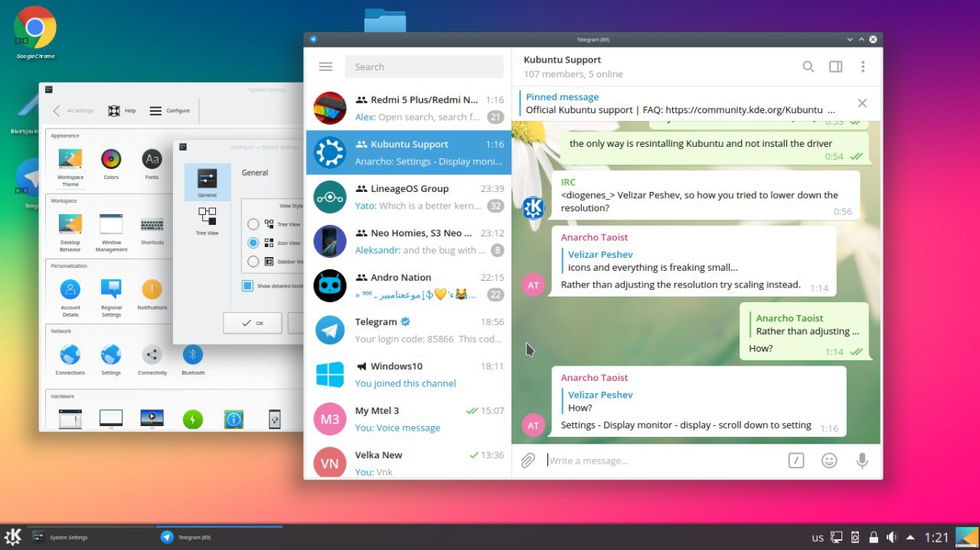Open the folder icon on desktop
This screenshot has width=980, height=550.
point(385,19)
